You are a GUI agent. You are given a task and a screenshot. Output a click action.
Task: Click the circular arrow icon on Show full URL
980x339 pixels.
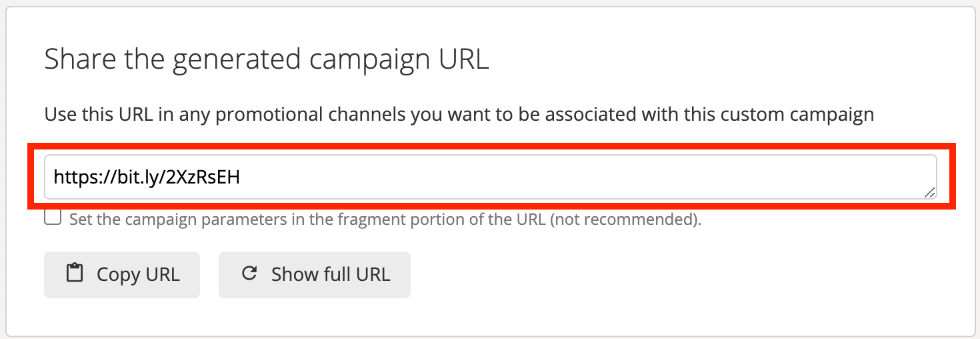point(249,274)
